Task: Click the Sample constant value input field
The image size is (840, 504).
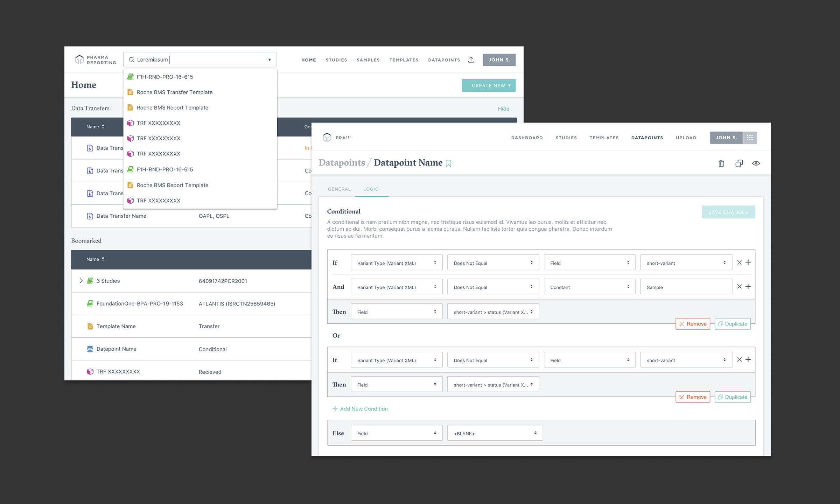Action: pos(686,287)
